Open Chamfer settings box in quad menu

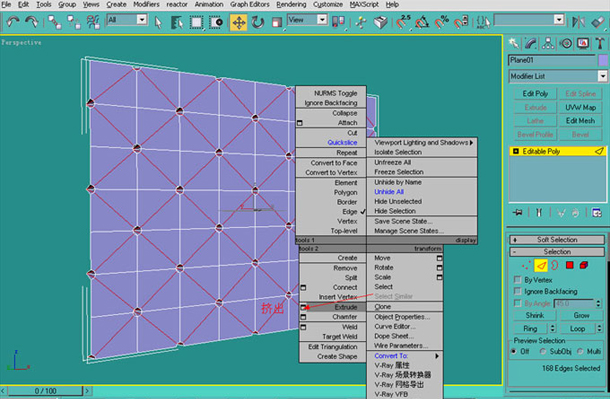(303, 317)
